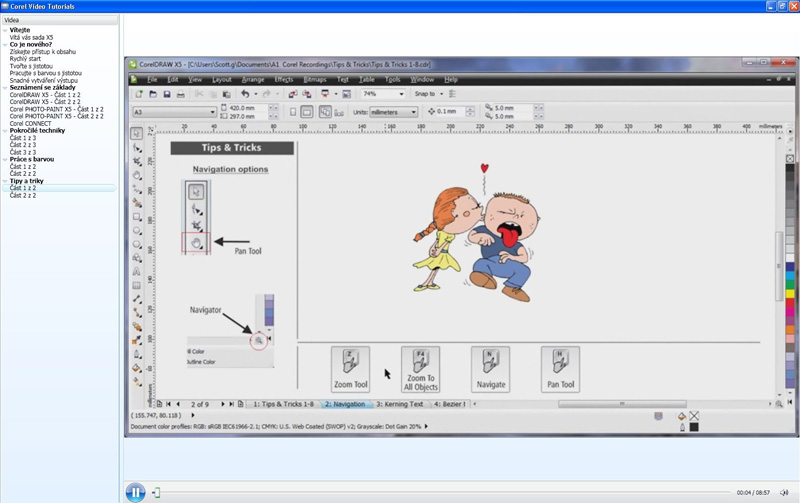
Task: Select the Rectangle tool
Action: pyautogui.click(x=137, y=217)
